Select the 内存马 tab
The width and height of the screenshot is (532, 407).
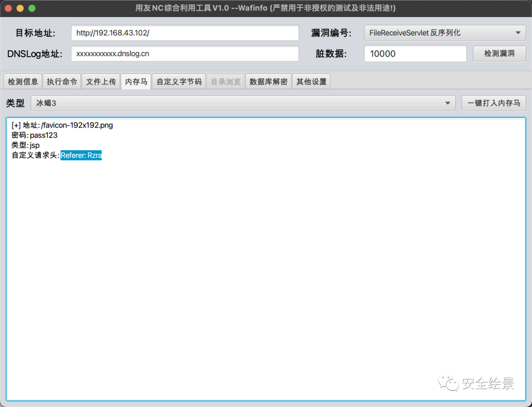(136, 82)
